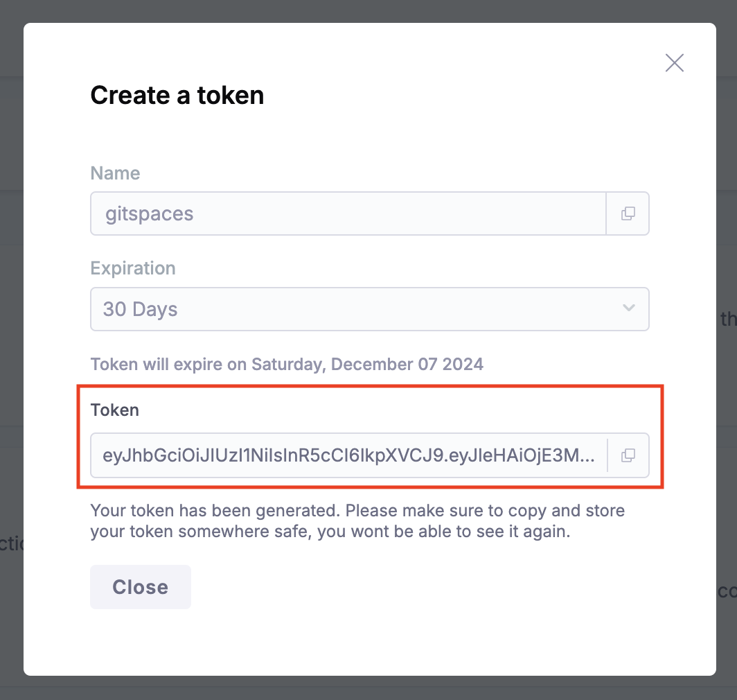Click the truncated ellipsis end of the token
Screen dimensions: 737x700
(x=586, y=455)
